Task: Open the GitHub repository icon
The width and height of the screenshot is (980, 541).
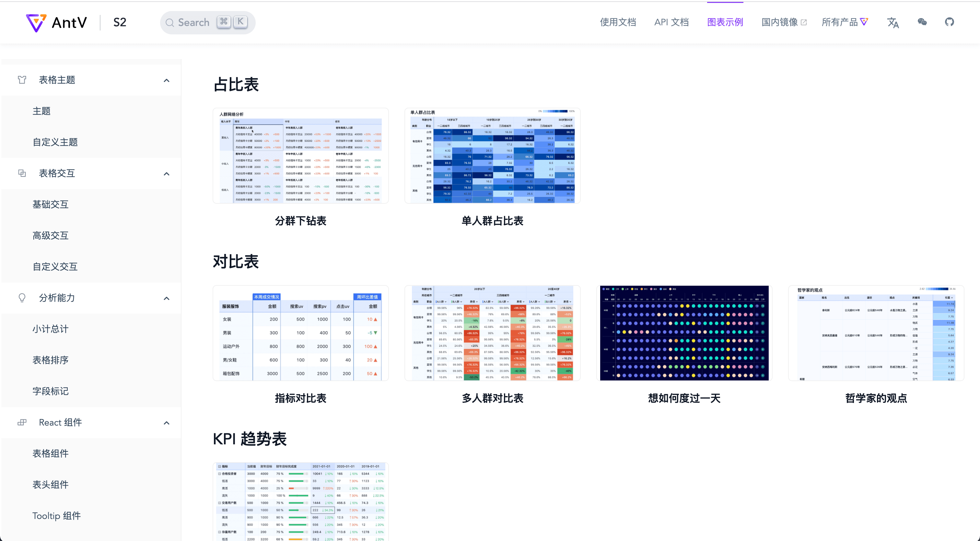Action: click(x=949, y=22)
